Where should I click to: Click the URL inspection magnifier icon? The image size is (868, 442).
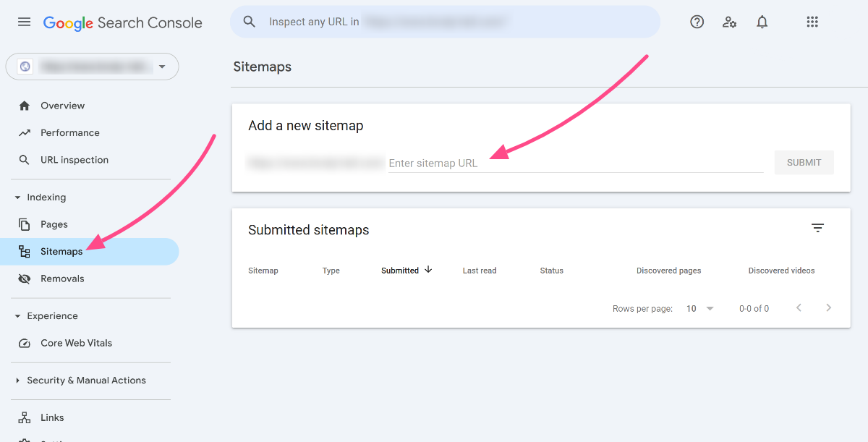[25, 160]
